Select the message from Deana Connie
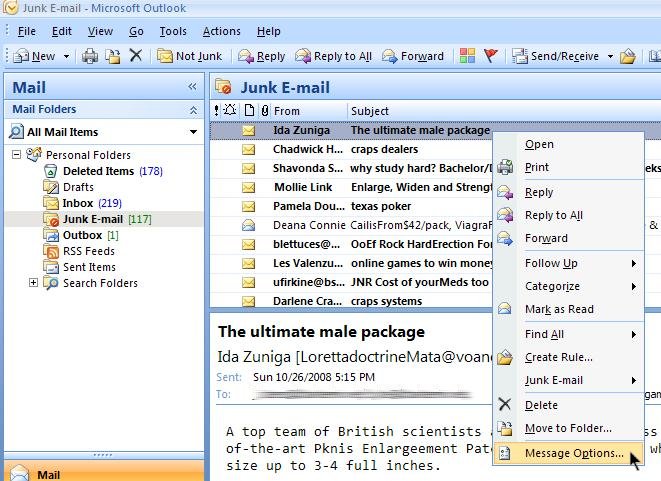Viewport: 661px width, 481px height. coord(351,225)
